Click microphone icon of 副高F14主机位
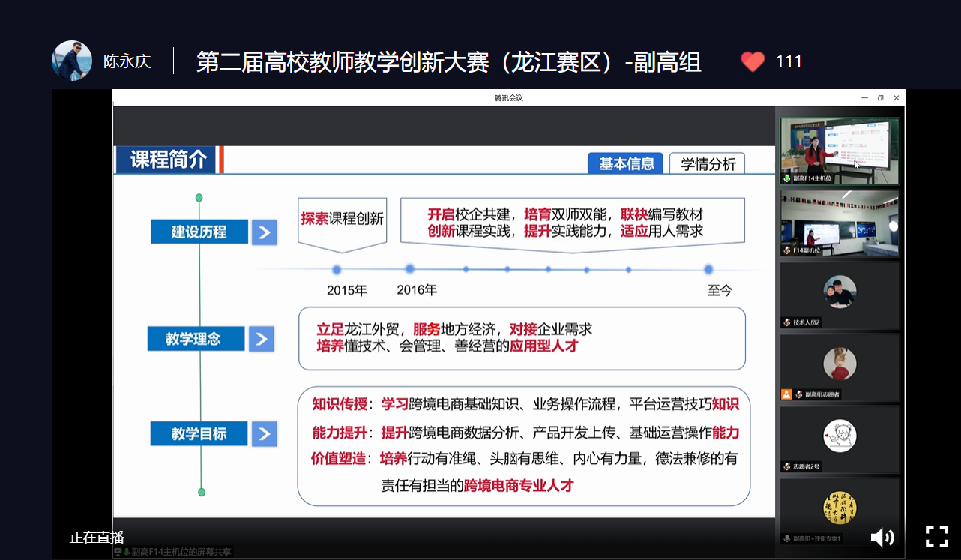The image size is (961, 560). tap(786, 178)
